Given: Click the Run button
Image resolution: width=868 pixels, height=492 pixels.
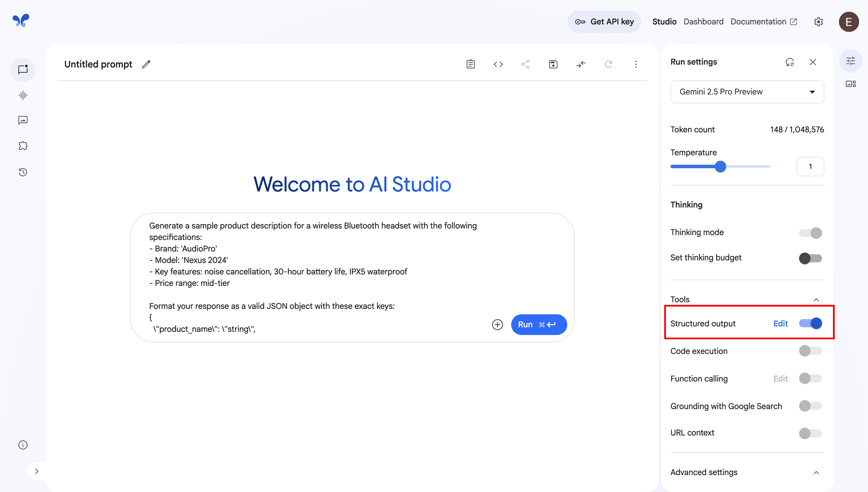Looking at the screenshot, I should pyautogui.click(x=539, y=325).
